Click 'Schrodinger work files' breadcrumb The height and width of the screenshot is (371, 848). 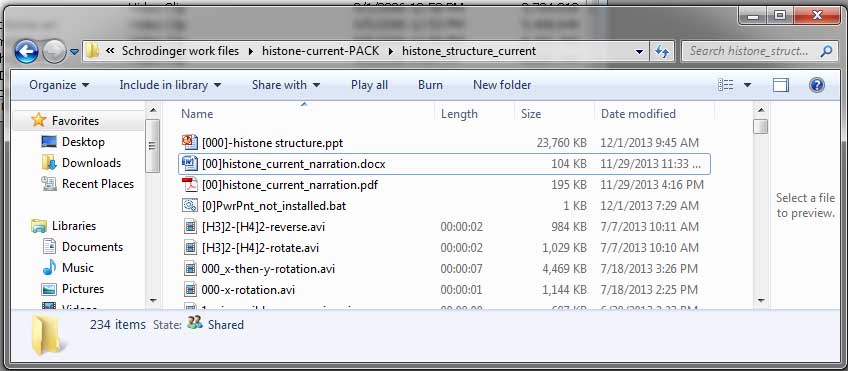[x=180, y=51]
